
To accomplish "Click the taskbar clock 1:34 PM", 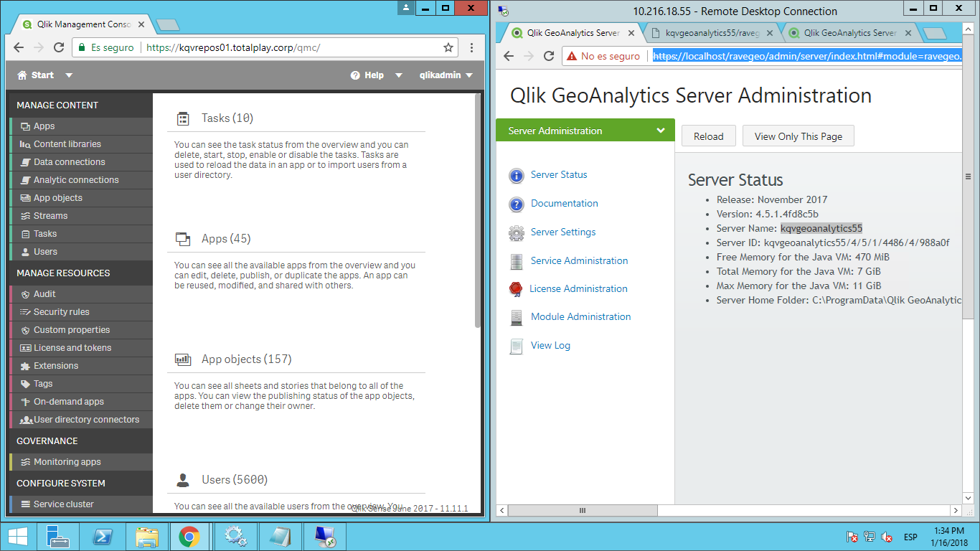I will click(x=948, y=531).
